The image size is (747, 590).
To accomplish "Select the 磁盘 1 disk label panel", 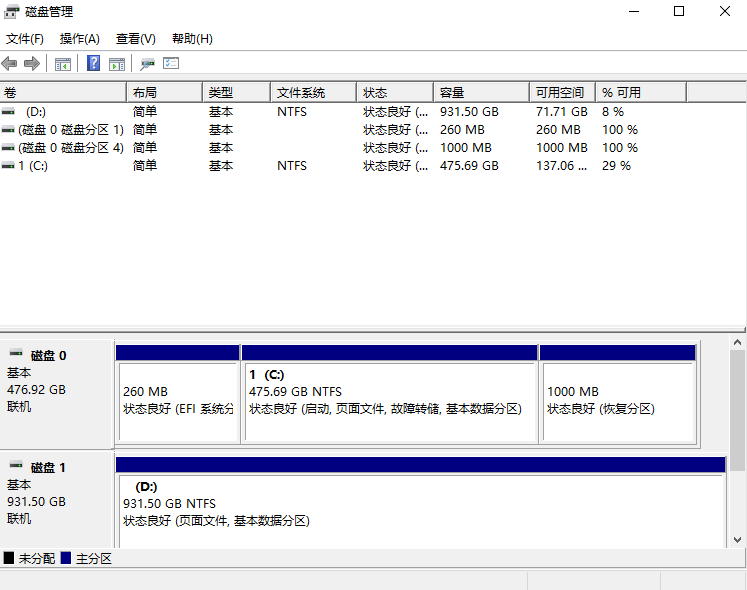I will [57, 499].
